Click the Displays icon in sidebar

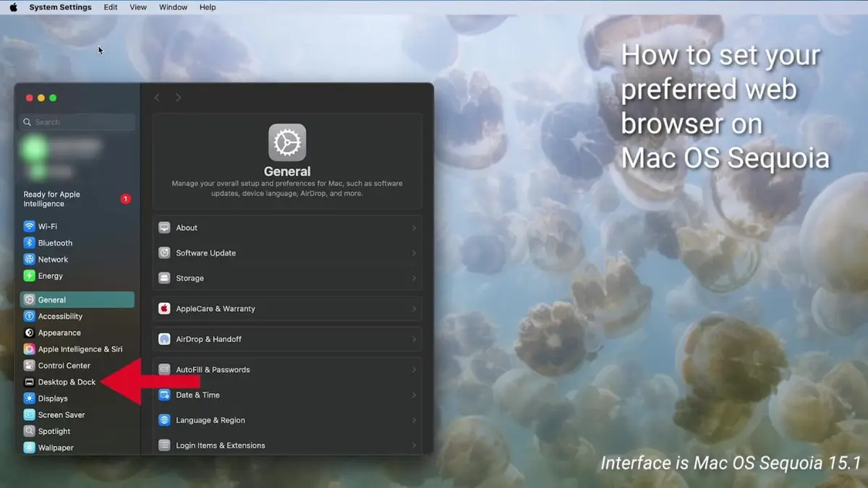click(29, 398)
